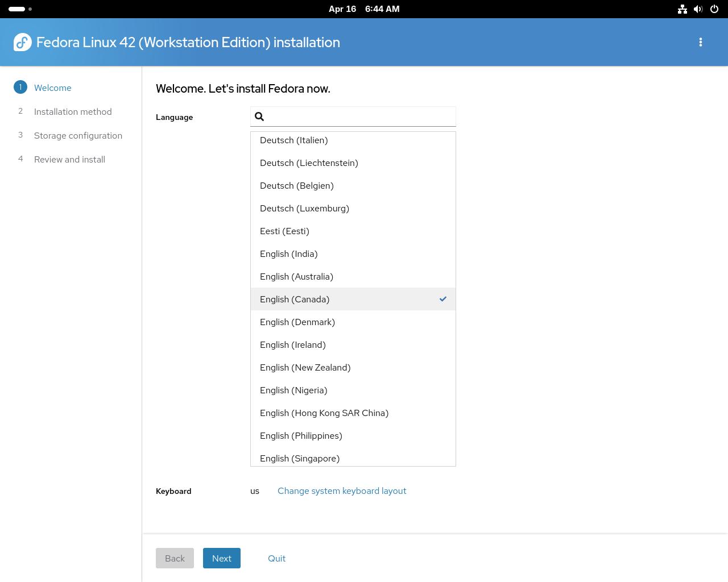Select Eesti (Eesti) language
Screen dimensions: 728x582
tap(353, 231)
